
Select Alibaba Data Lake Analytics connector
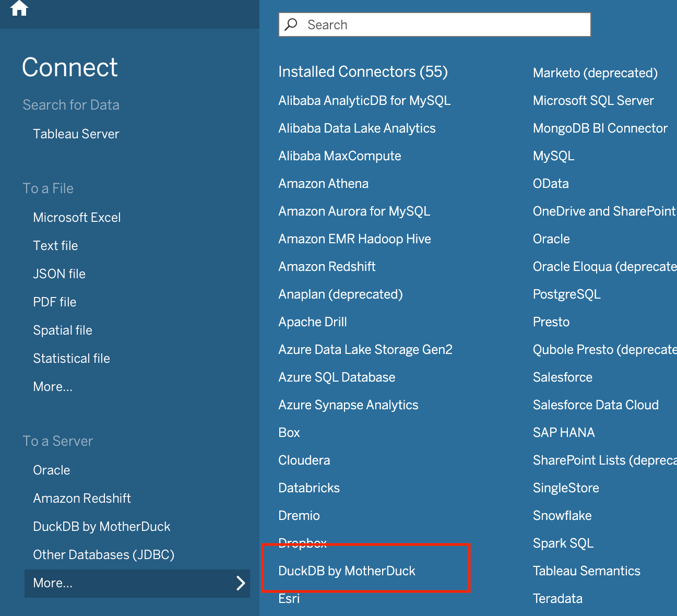(x=357, y=128)
